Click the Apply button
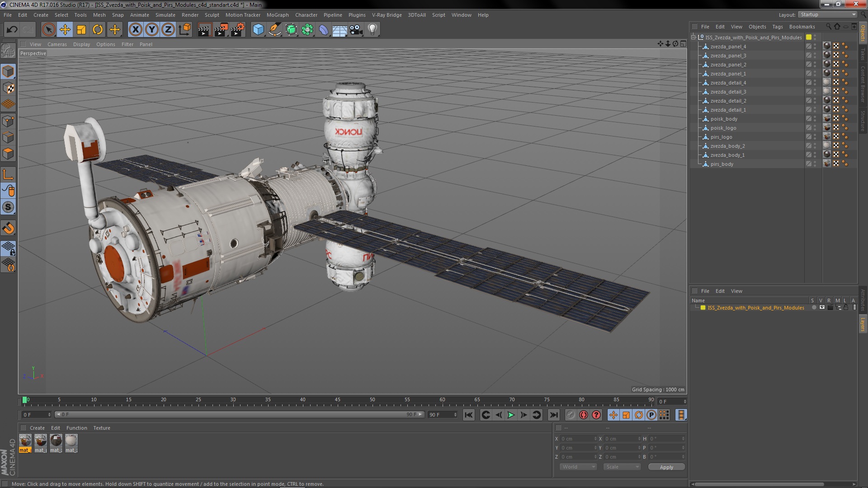 (x=666, y=467)
